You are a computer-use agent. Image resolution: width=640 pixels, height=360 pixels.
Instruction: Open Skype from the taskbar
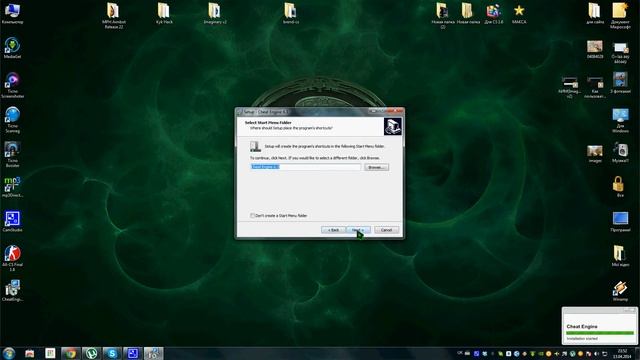112,353
